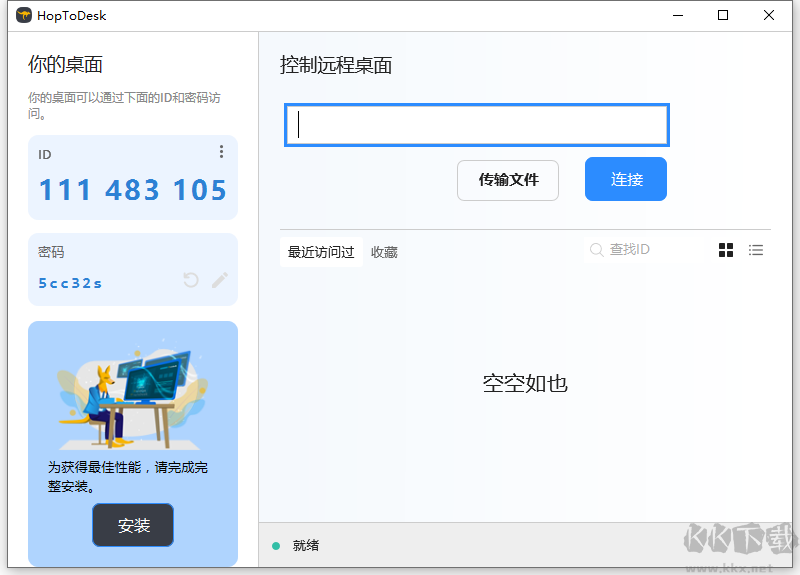
Task: Click the 为获得最佳性能 install prompt text
Action: 128,477
